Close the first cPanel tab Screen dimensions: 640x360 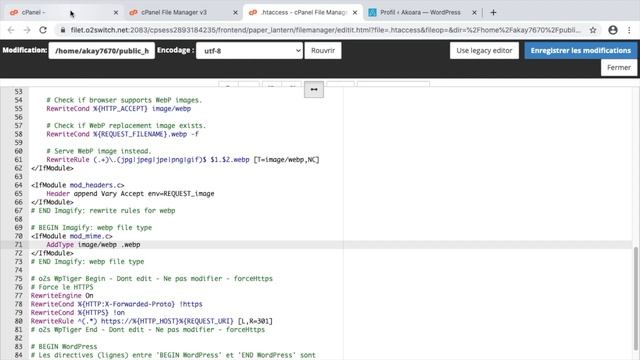116,13
